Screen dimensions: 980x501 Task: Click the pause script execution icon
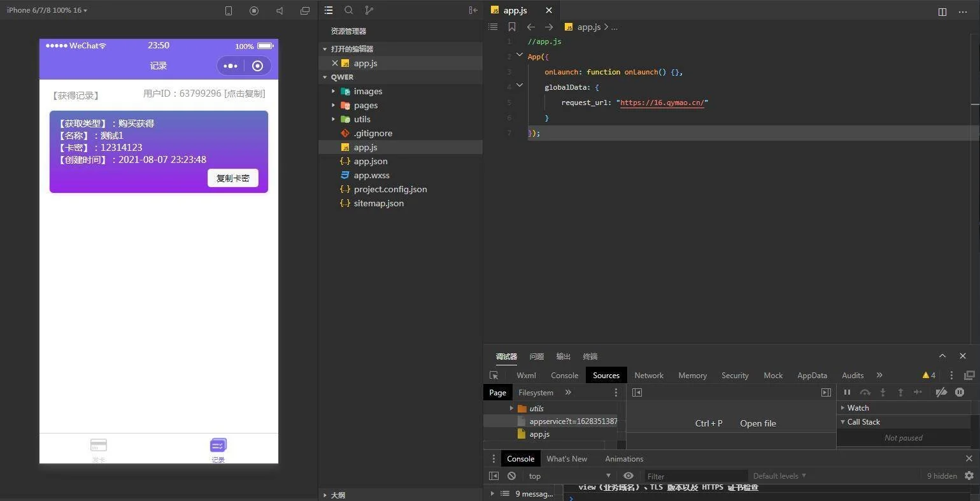(x=847, y=392)
